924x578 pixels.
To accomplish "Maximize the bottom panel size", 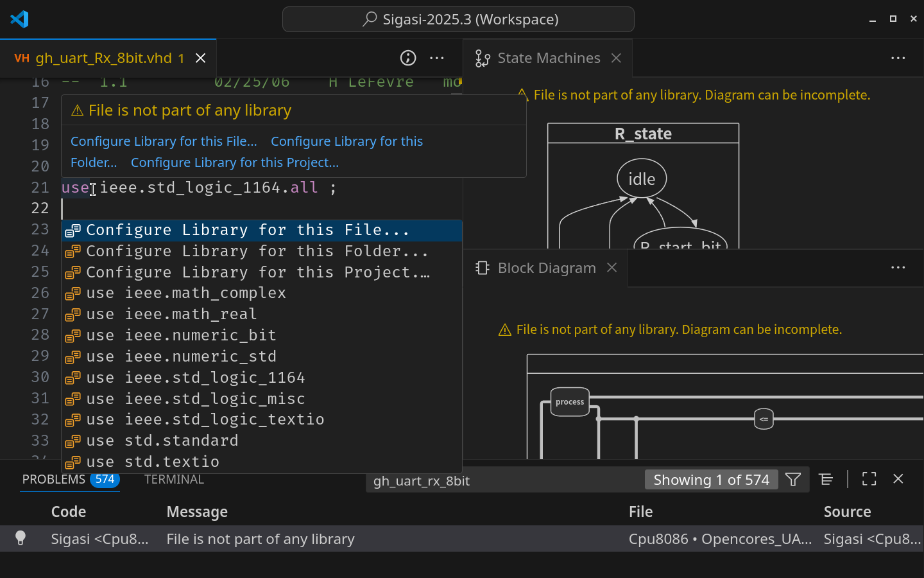I will [x=869, y=480].
